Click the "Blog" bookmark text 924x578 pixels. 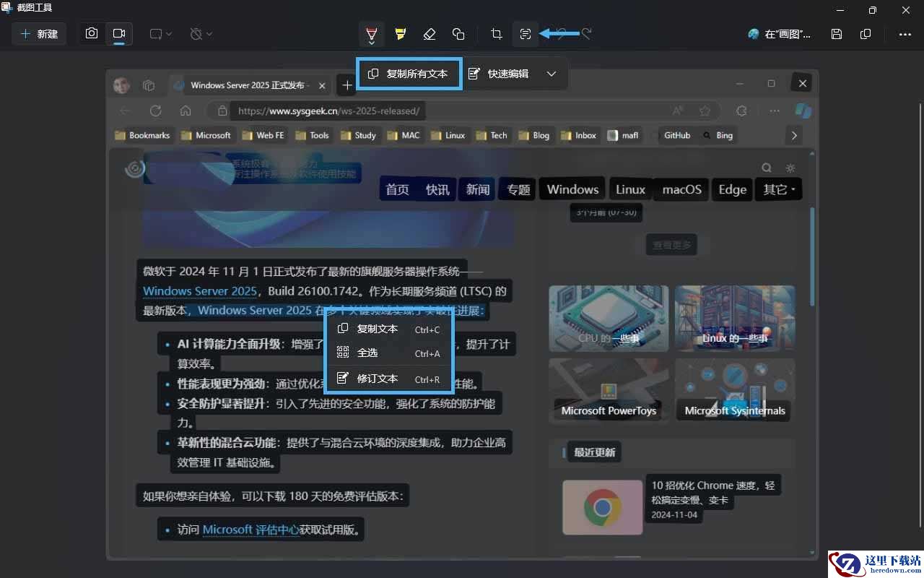pyautogui.click(x=541, y=135)
